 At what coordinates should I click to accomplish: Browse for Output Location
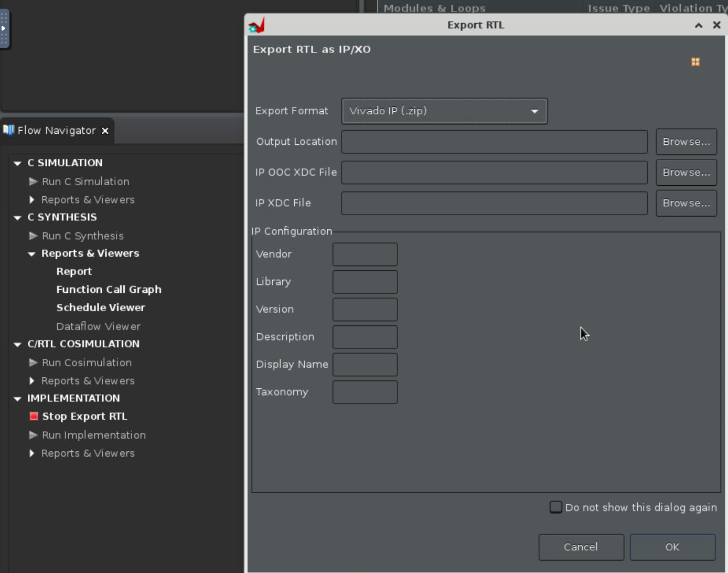(x=686, y=142)
